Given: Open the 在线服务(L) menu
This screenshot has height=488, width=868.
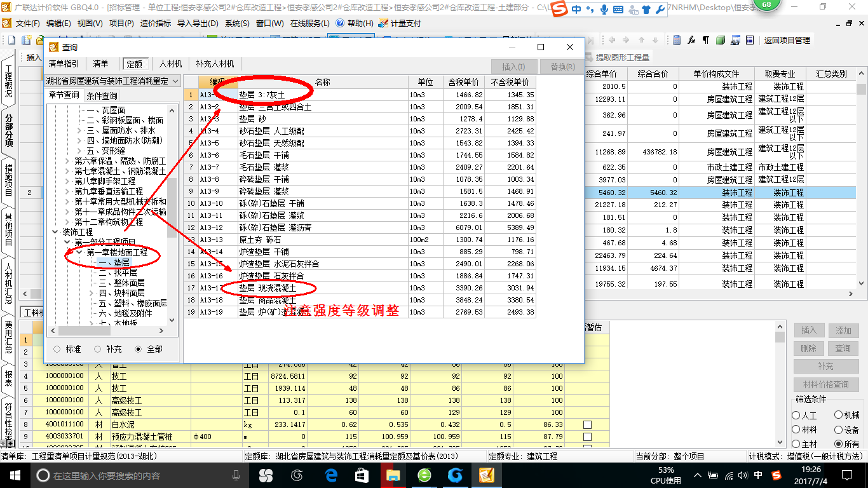Looking at the screenshot, I should pos(309,23).
